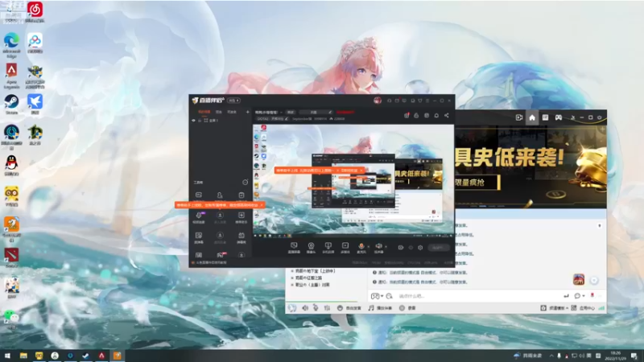Viewport: 644px width, 362px height.
Task: Click red game icon in chat area
Action: tap(579, 280)
